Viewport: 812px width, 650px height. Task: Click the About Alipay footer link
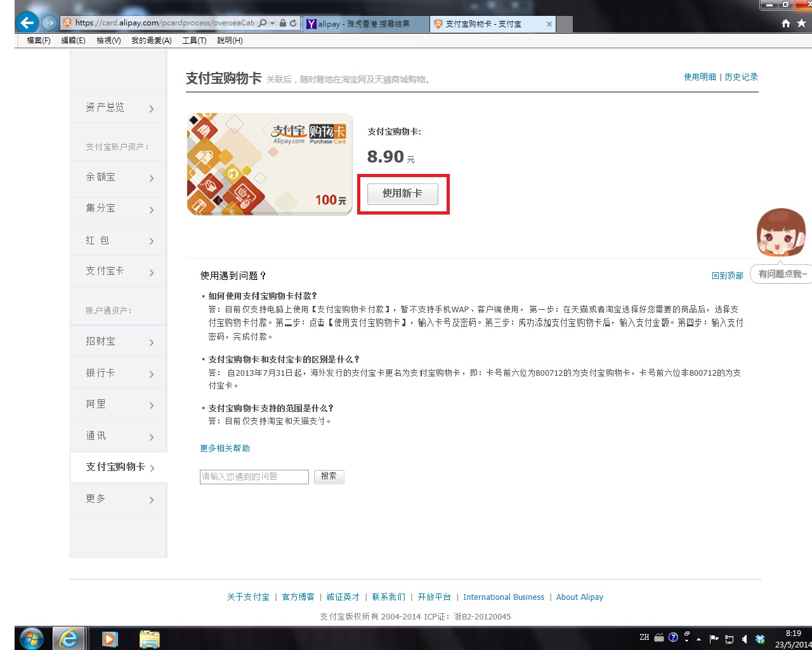(580, 597)
